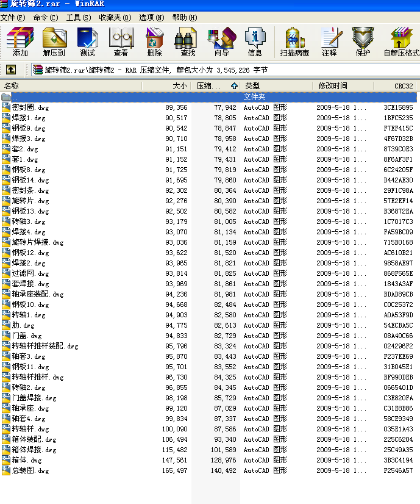Go up one level with the arrow button
Image resolution: width=420 pixels, height=504 pixels.
pos(11,70)
